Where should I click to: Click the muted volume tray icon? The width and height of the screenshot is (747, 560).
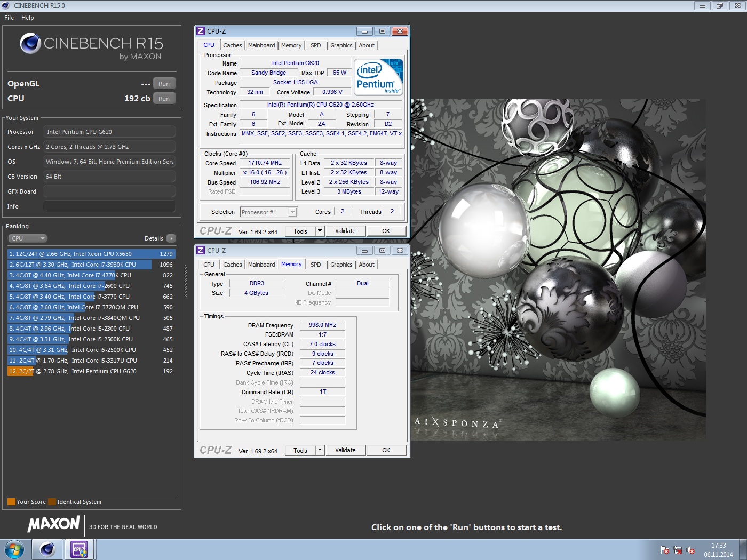click(690, 550)
